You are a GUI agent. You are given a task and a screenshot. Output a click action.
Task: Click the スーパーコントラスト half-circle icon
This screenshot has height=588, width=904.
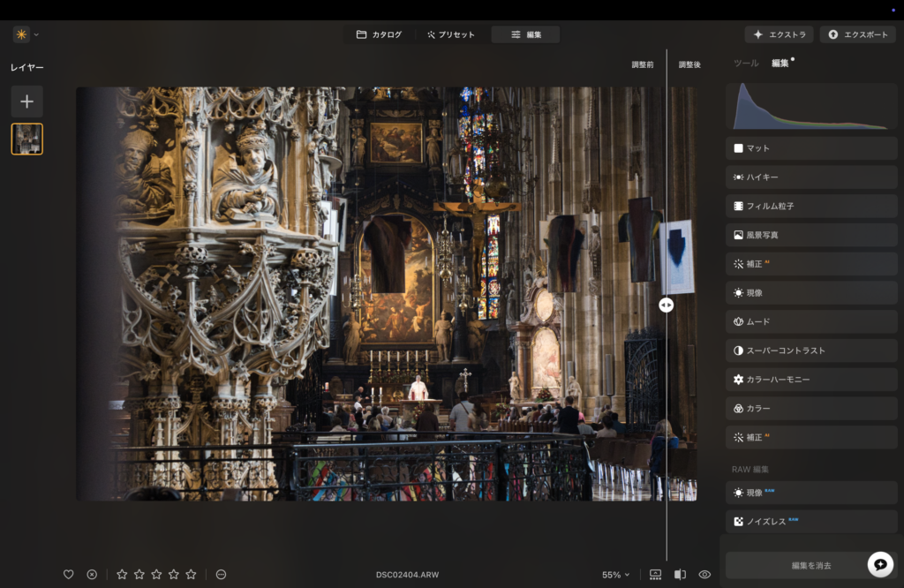pyautogui.click(x=738, y=351)
